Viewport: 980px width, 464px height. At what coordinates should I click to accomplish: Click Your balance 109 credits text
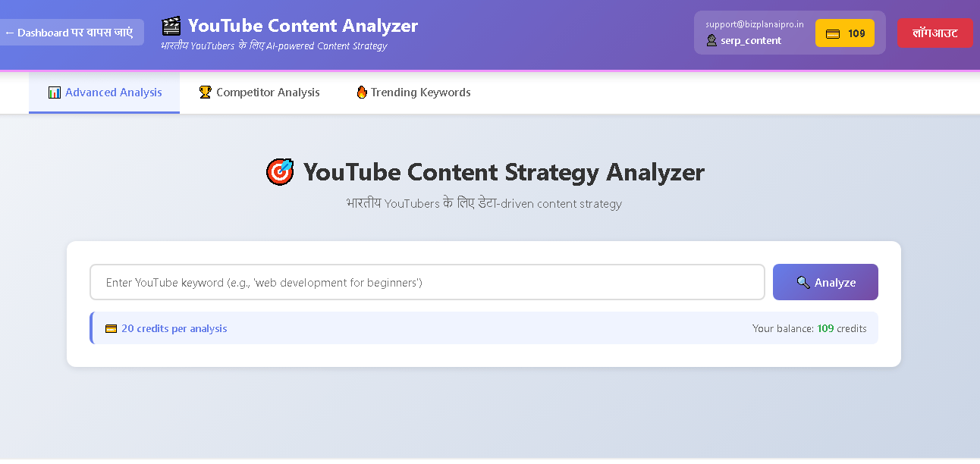pyautogui.click(x=809, y=328)
